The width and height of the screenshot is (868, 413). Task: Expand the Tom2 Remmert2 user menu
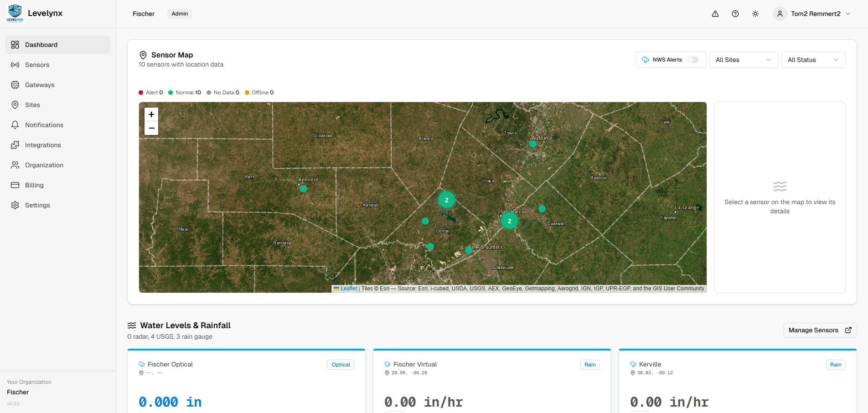[x=812, y=14]
